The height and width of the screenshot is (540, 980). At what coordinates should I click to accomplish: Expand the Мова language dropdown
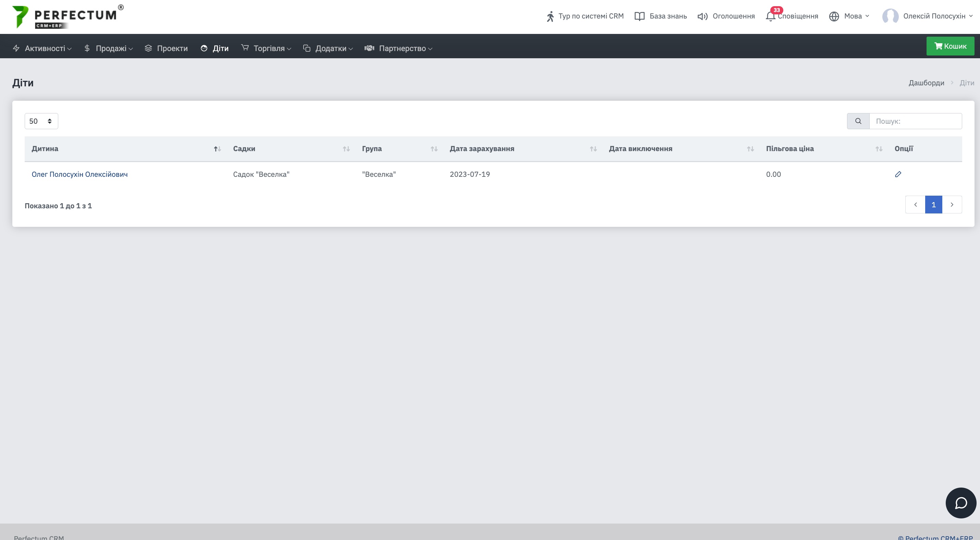[x=857, y=16]
